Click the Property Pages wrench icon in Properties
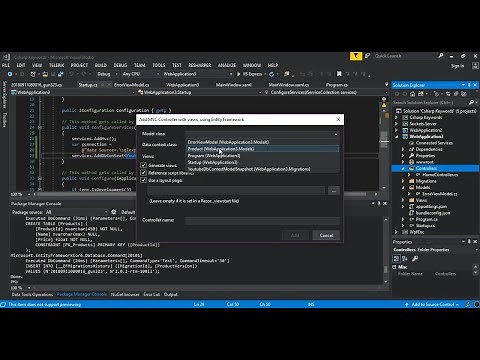 click(415, 258)
